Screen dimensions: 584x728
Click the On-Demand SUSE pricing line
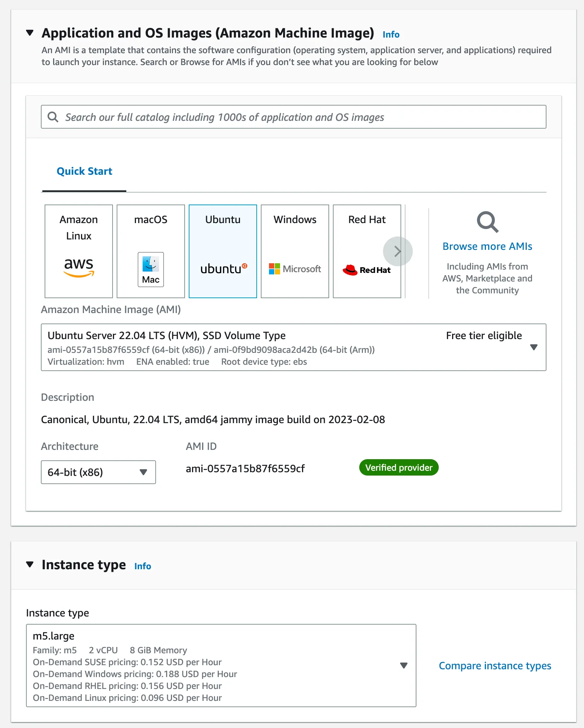pyautogui.click(x=127, y=662)
